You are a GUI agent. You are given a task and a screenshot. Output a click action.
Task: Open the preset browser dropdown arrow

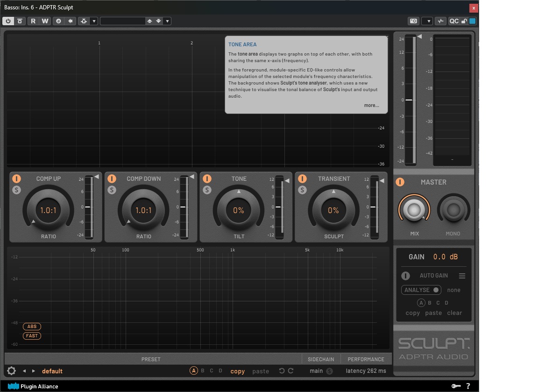[x=167, y=21]
